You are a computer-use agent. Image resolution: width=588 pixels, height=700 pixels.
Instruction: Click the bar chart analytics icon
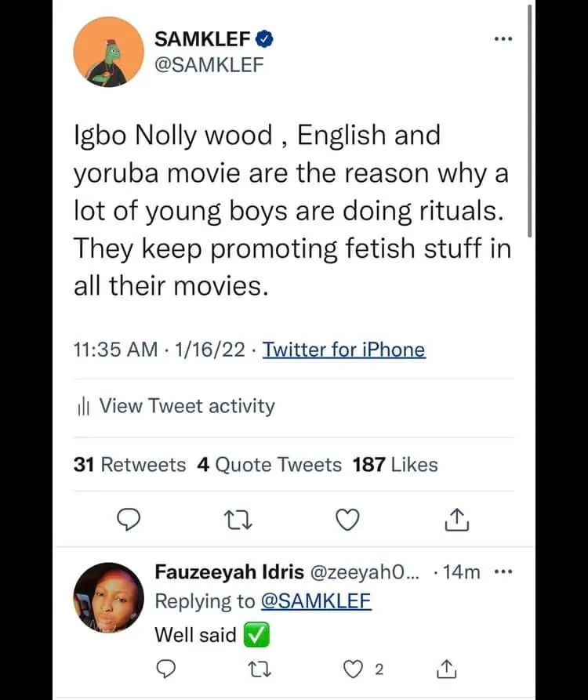pyautogui.click(x=86, y=406)
